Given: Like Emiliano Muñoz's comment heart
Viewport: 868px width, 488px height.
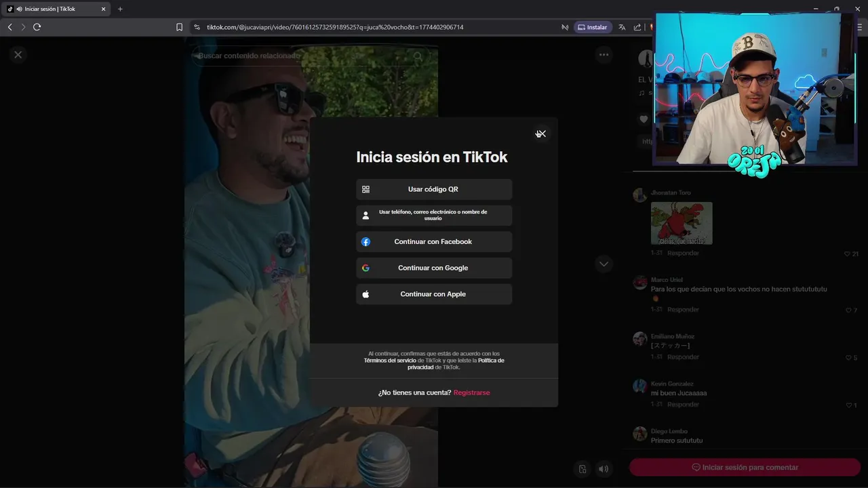Looking at the screenshot, I should [x=847, y=358].
